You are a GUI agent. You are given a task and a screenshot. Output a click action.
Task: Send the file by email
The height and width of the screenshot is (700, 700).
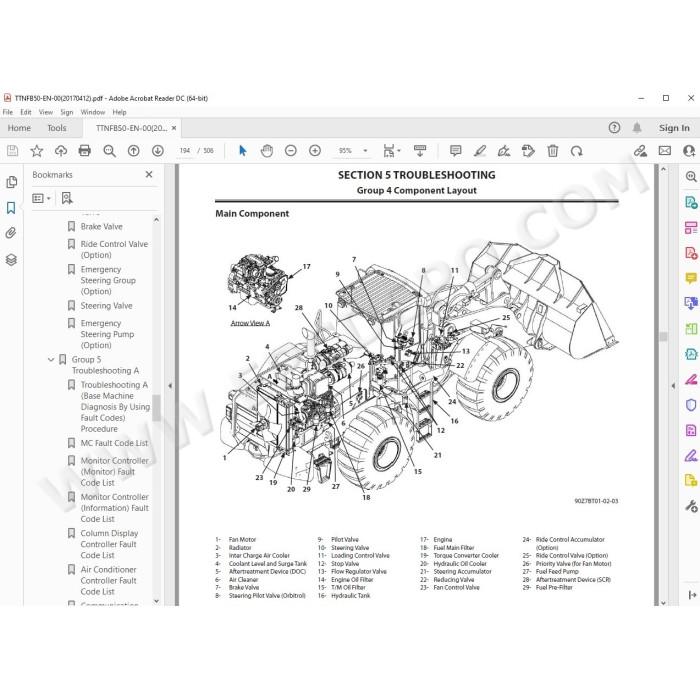point(665,151)
